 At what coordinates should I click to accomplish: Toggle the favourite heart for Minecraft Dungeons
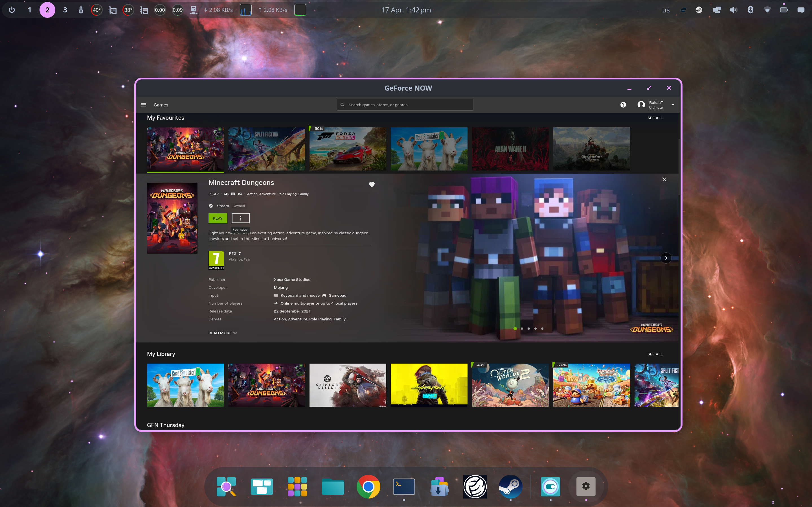[372, 184]
